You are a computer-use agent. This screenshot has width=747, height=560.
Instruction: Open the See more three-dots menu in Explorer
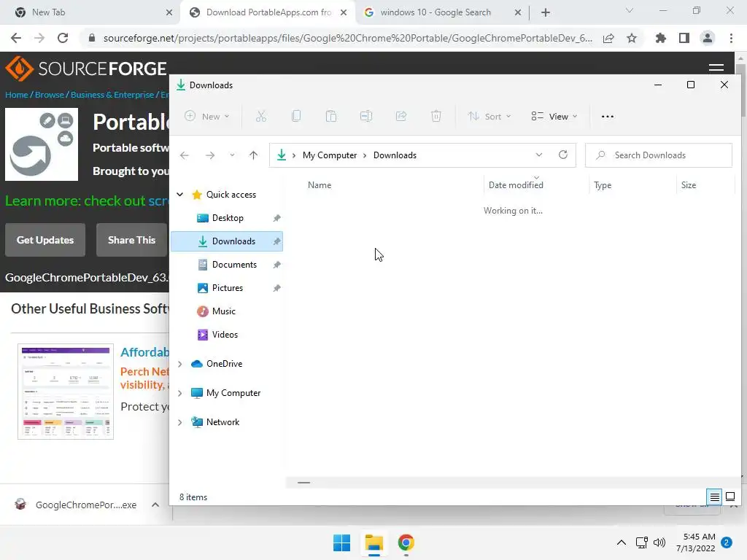(608, 116)
